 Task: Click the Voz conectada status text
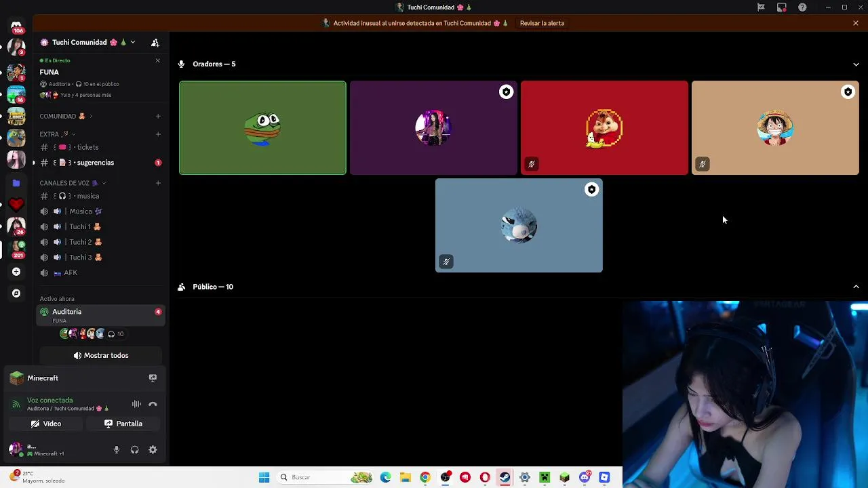tap(50, 400)
